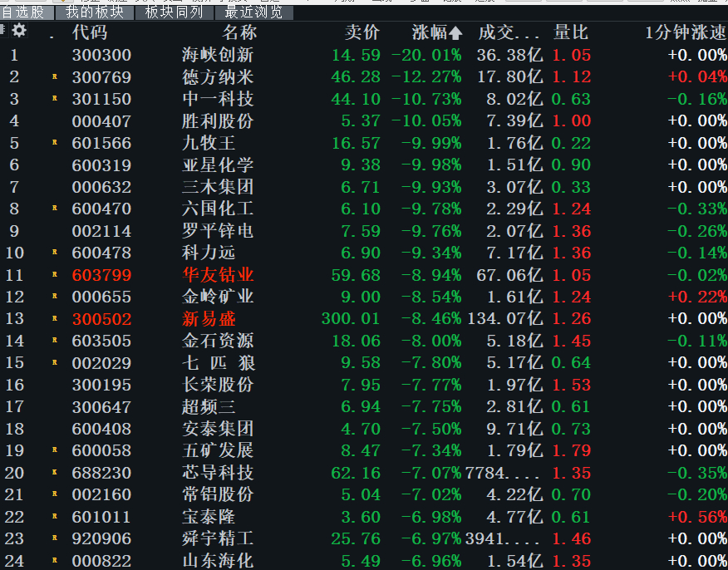The image size is (728, 570).
Task: Open the 最近浏览 tab
Action: (x=254, y=12)
